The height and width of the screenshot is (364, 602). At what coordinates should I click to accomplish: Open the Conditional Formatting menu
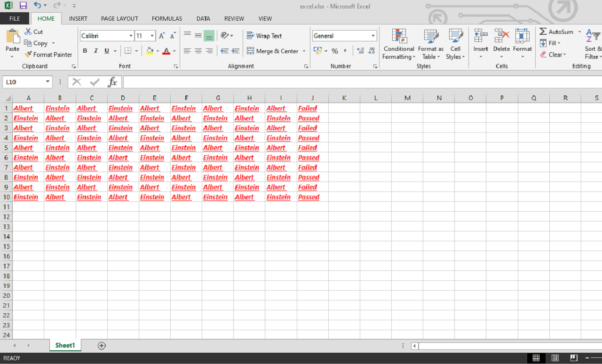coord(399,44)
